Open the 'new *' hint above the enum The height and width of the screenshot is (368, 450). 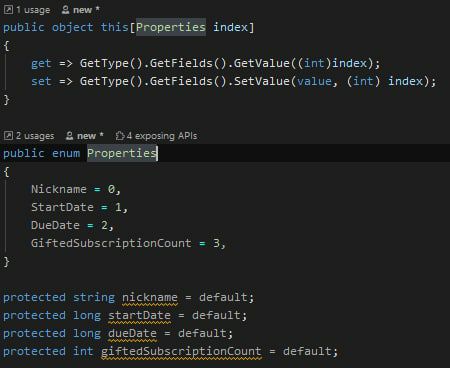tap(90, 136)
